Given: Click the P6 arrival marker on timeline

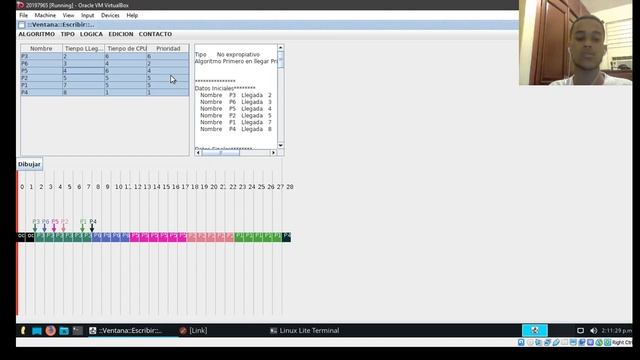Looking at the screenshot, I should point(45,225).
